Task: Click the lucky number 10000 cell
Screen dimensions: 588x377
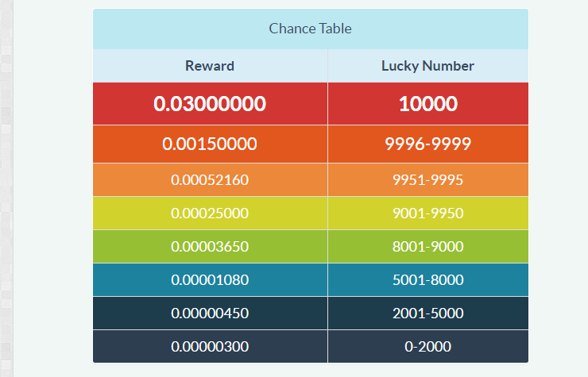Action: click(x=427, y=104)
